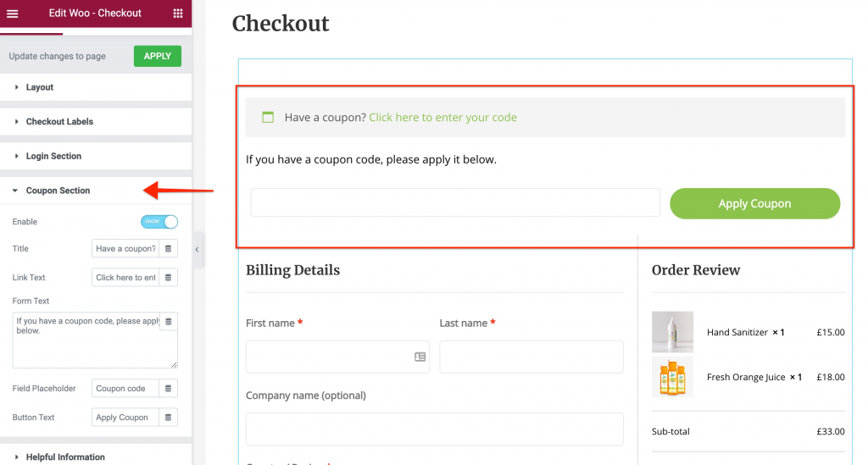The width and height of the screenshot is (868, 465).
Task: Click dynamic tags icon beside Button Text
Action: [x=169, y=418]
